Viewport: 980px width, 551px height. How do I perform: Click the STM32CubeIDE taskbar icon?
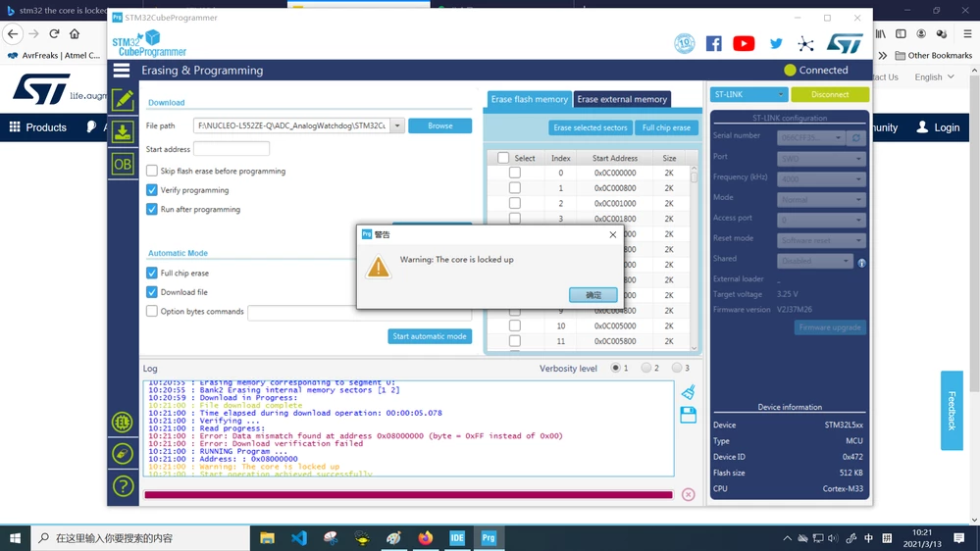pyautogui.click(x=457, y=538)
